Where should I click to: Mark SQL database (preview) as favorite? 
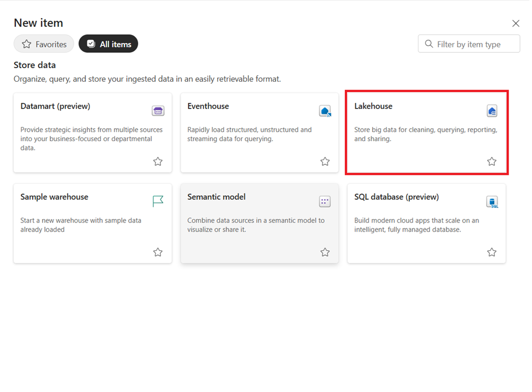[492, 252]
